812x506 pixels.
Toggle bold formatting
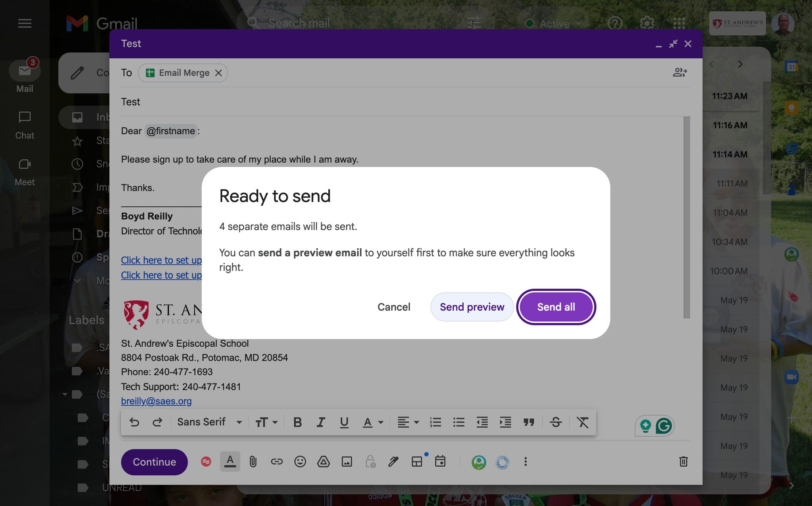297,422
